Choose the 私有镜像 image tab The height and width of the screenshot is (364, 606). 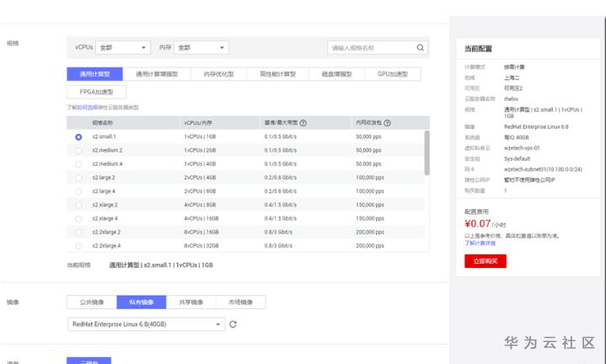142,302
